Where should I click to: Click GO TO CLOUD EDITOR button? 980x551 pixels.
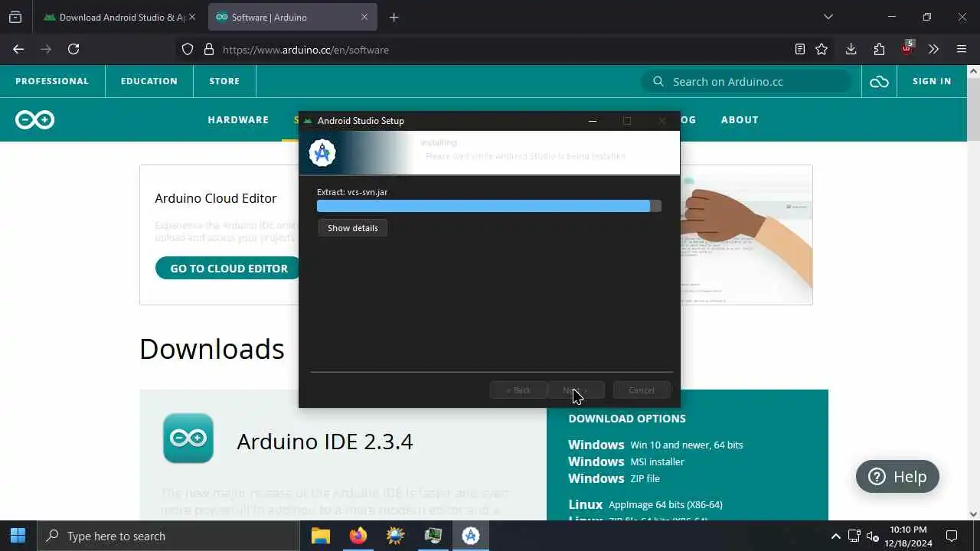coord(229,269)
